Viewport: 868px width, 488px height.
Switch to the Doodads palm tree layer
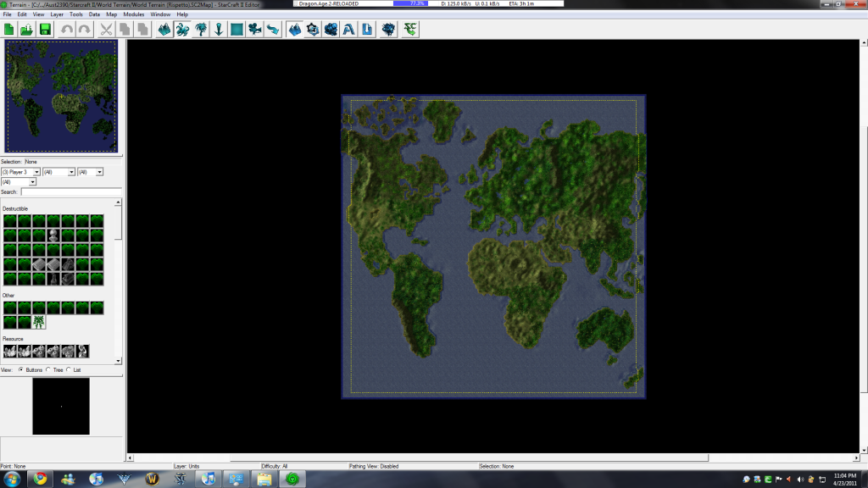tap(201, 30)
